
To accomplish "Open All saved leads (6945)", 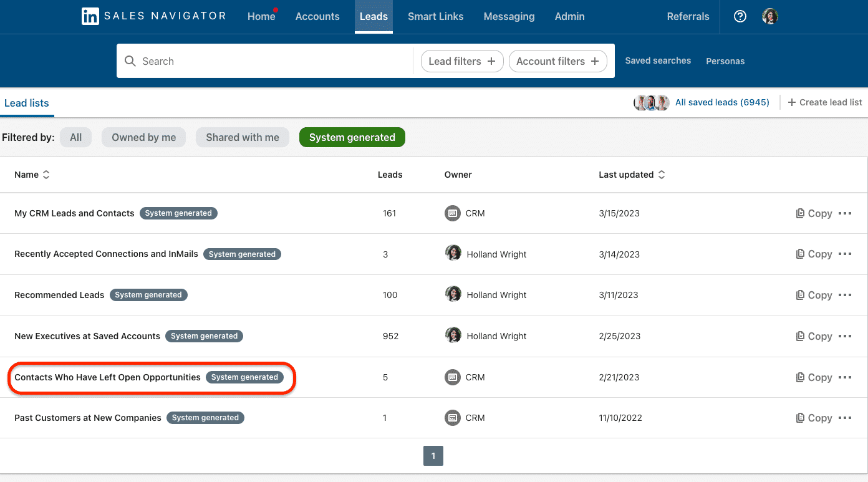I will coord(722,102).
